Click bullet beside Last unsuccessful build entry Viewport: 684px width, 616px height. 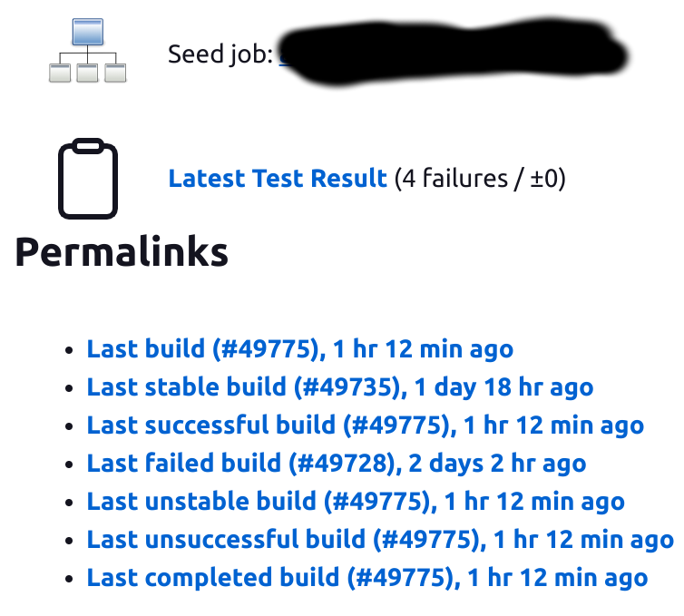(68, 541)
